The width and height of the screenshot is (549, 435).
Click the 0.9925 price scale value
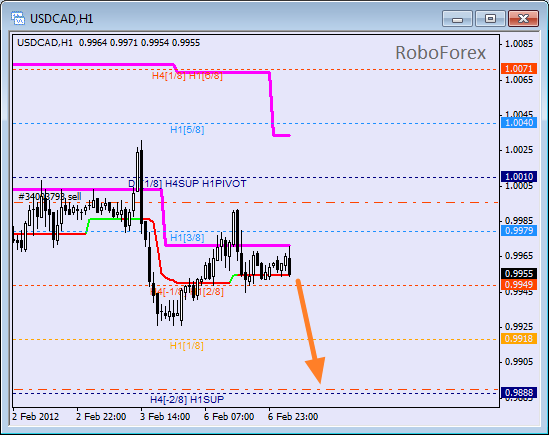519,327
